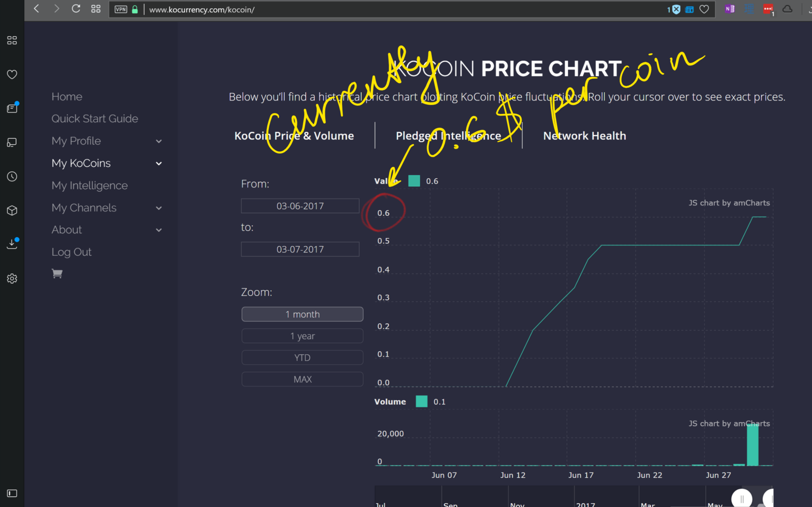812x507 pixels.
Task: Toggle the Volume legend color swatch
Action: tap(421, 401)
